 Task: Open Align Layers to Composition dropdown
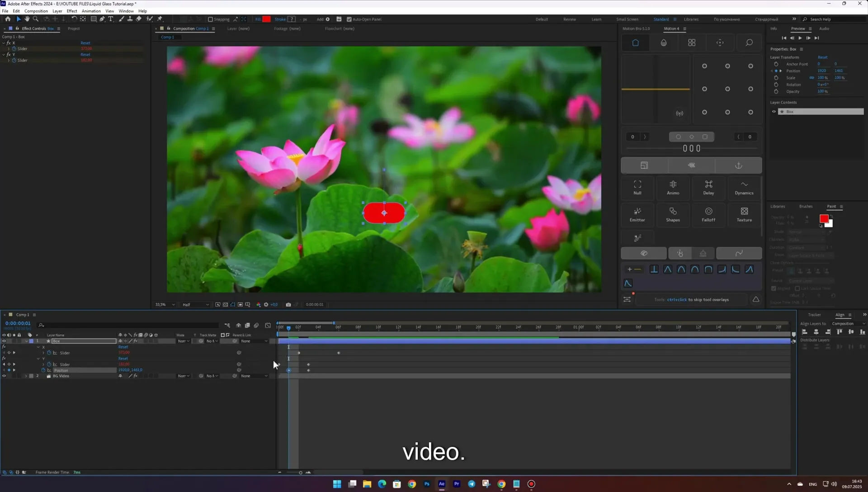point(849,324)
